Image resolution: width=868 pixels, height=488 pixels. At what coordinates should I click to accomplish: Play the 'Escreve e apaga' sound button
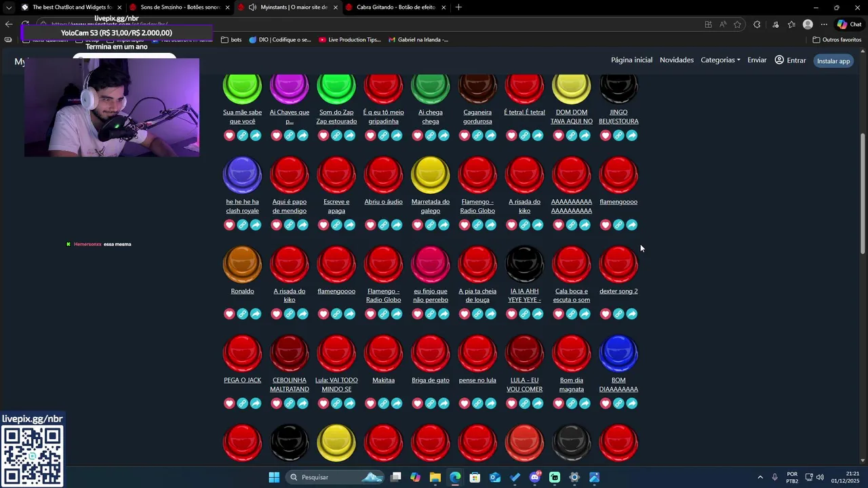[x=336, y=175]
